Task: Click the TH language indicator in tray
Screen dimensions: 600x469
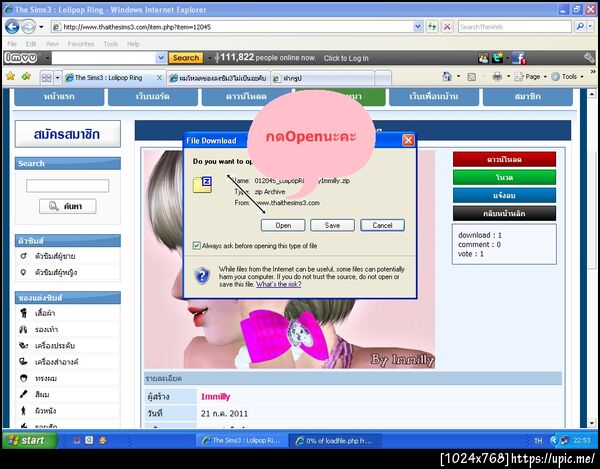Action: 538,441
